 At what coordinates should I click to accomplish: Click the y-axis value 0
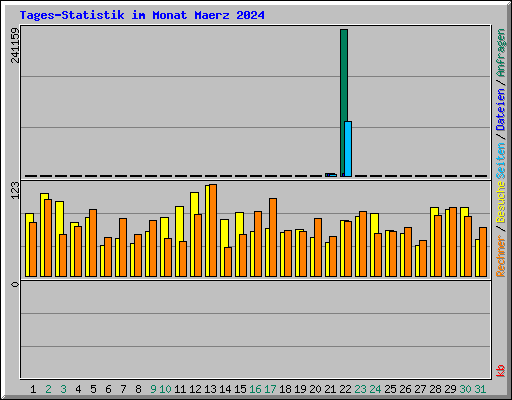pos(15,284)
